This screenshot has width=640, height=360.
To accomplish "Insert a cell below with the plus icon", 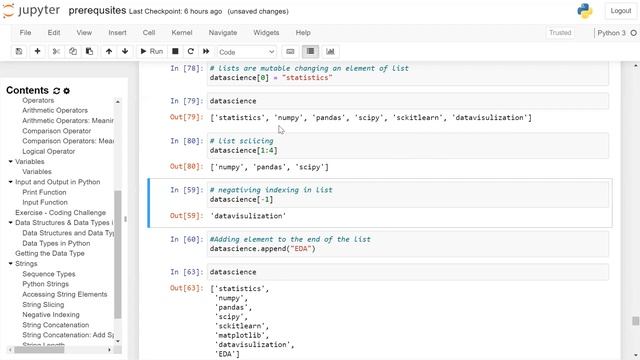I will tap(37, 51).
